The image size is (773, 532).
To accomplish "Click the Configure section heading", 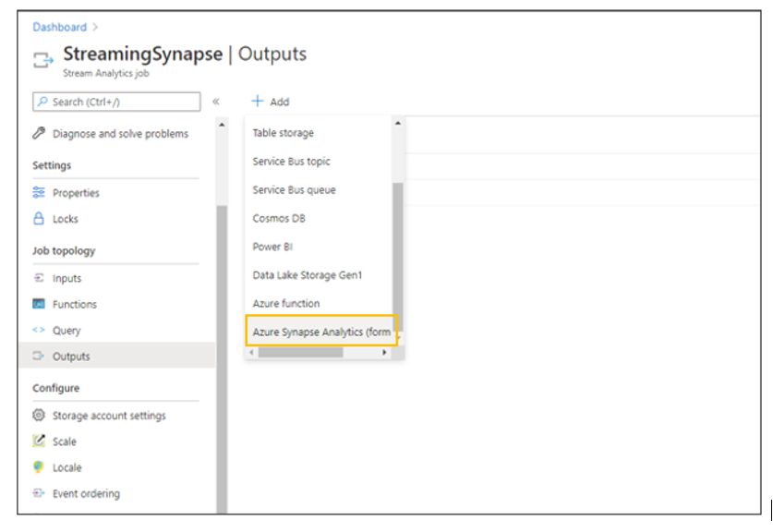I will 55,388.
